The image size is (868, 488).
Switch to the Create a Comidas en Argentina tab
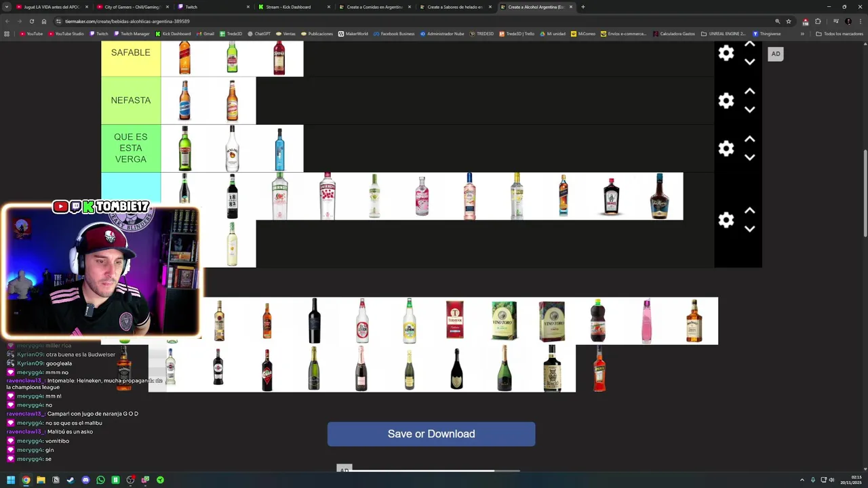[374, 7]
